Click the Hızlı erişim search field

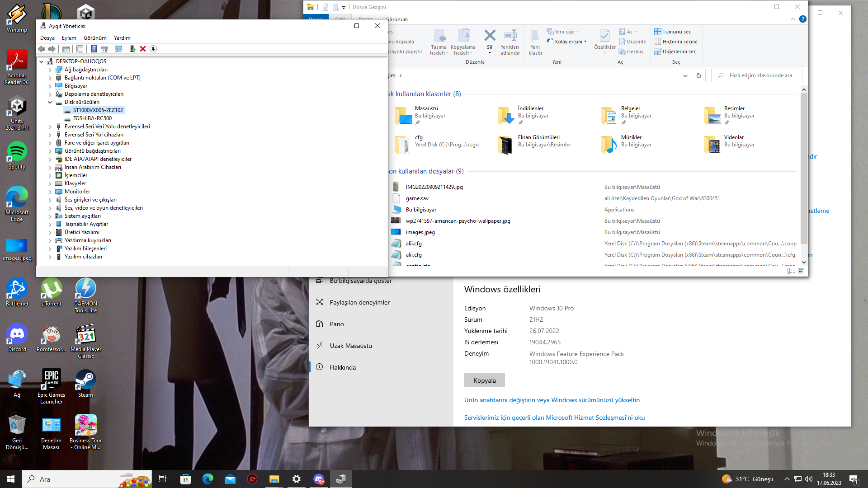pyautogui.click(x=760, y=75)
